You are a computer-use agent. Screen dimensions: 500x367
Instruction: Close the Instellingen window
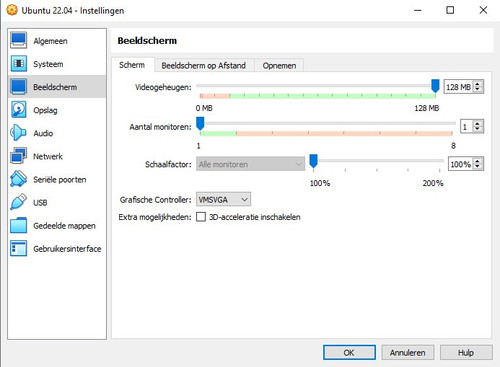[483, 10]
